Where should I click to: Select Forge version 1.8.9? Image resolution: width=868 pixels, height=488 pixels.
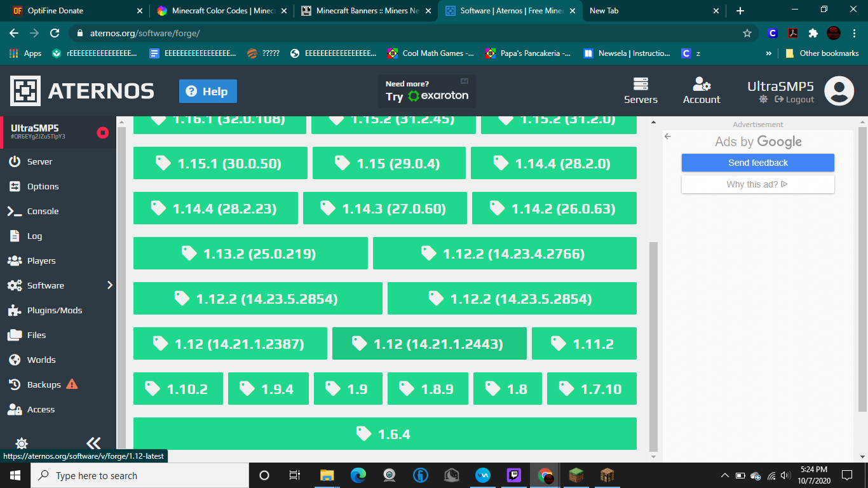pyautogui.click(x=428, y=389)
